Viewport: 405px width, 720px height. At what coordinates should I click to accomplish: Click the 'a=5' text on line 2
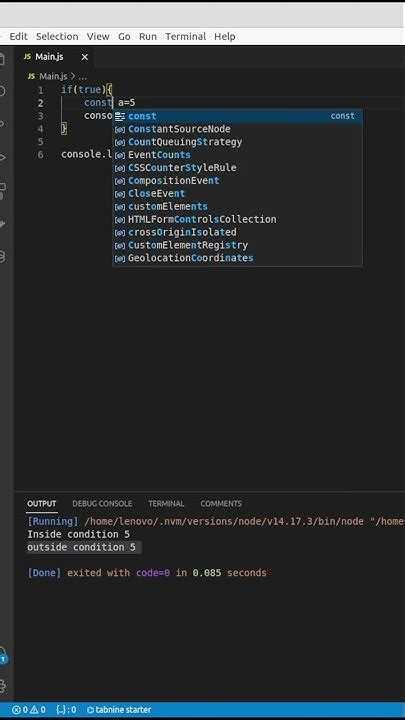127,103
